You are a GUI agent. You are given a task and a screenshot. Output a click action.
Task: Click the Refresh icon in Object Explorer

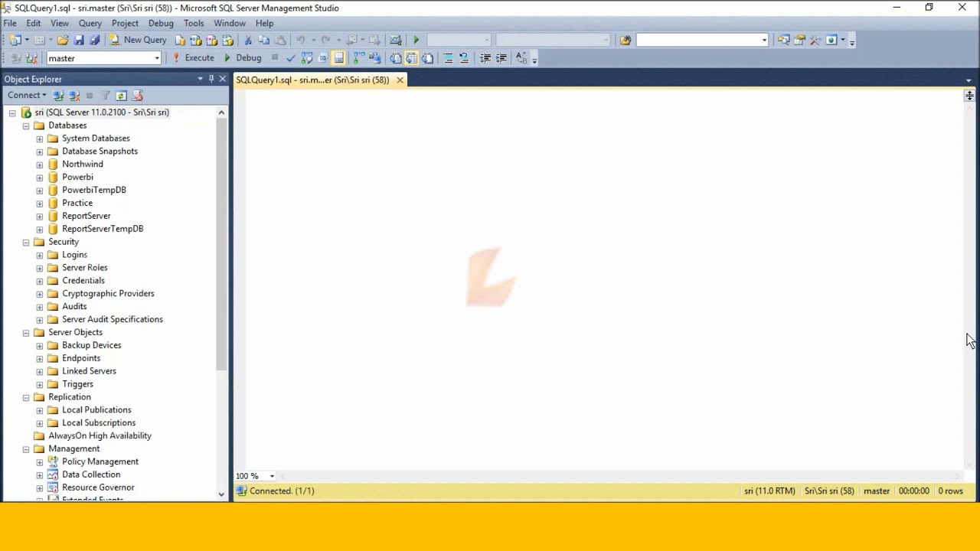coord(121,96)
